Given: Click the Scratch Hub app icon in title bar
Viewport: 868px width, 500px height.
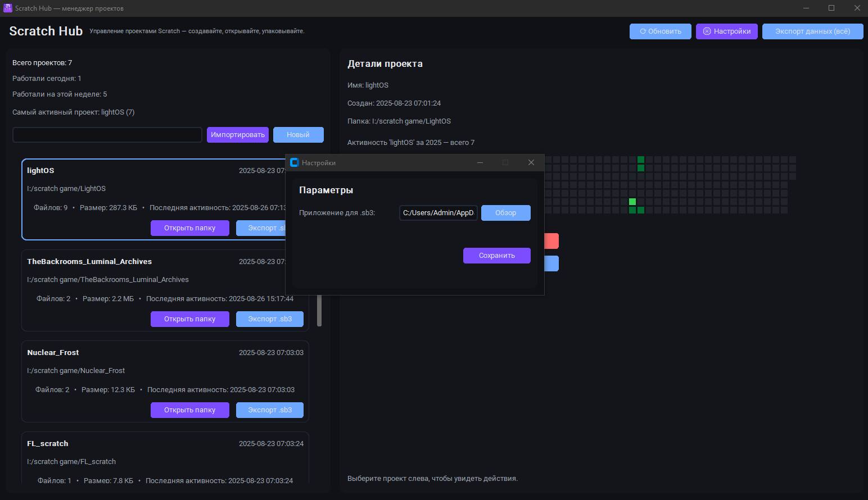Looking at the screenshot, I should (8, 8).
